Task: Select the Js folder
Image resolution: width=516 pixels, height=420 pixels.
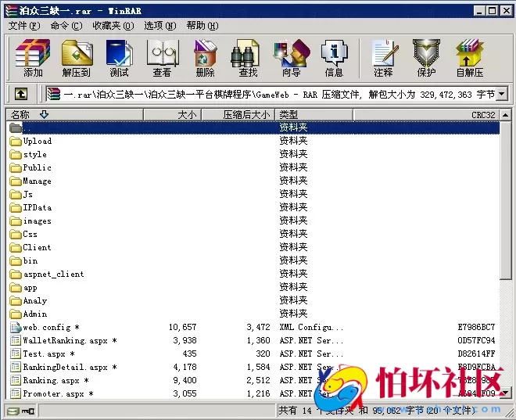Action: (21, 195)
